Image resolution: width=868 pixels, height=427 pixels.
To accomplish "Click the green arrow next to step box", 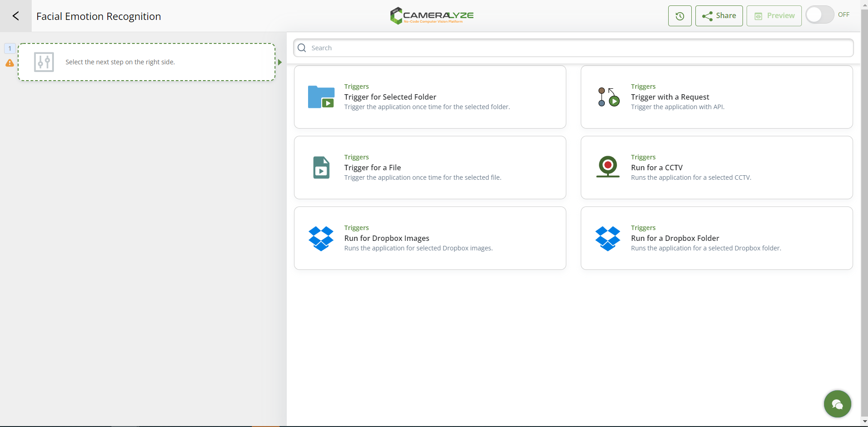I will [x=280, y=62].
